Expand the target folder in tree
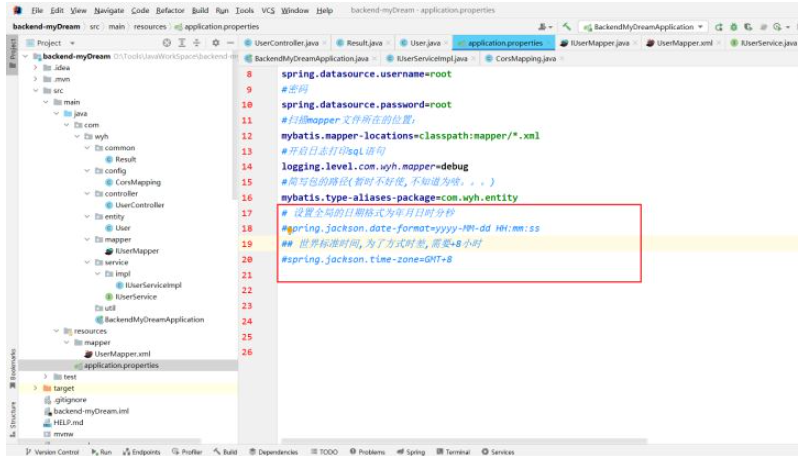This screenshot has width=798, height=456. click(x=37, y=388)
